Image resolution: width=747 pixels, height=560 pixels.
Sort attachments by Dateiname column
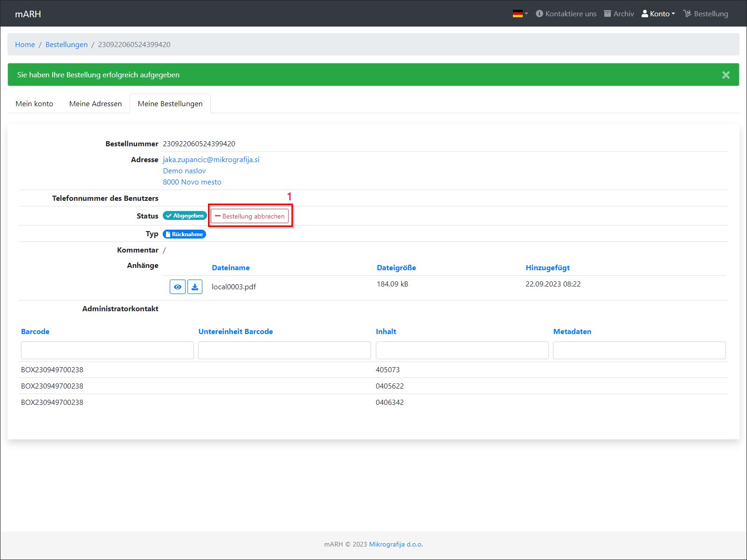[231, 268]
